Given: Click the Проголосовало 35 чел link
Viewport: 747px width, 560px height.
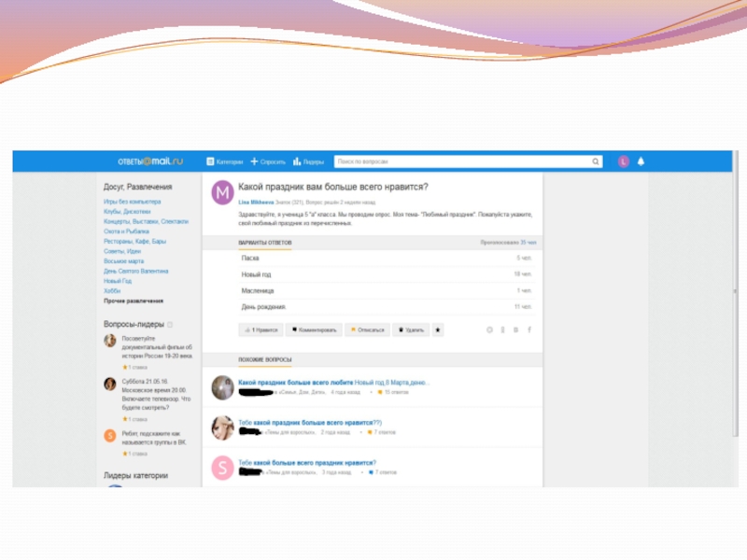Looking at the screenshot, I should (508, 243).
